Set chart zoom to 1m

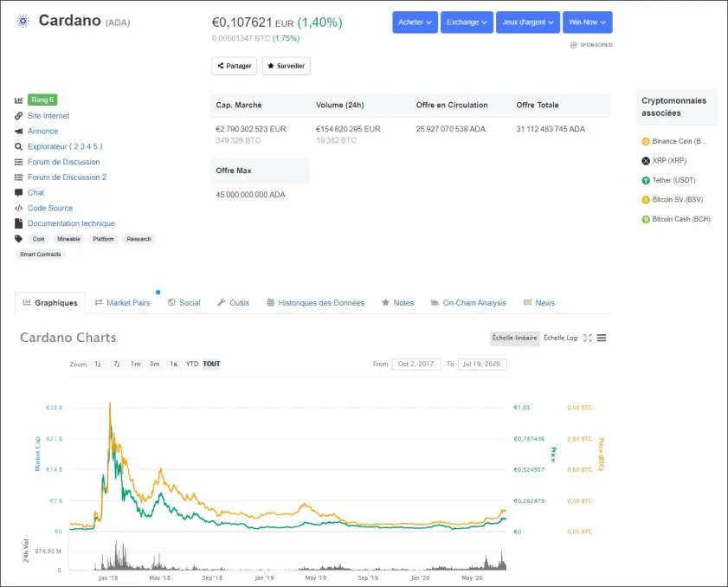tap(136, 364)
